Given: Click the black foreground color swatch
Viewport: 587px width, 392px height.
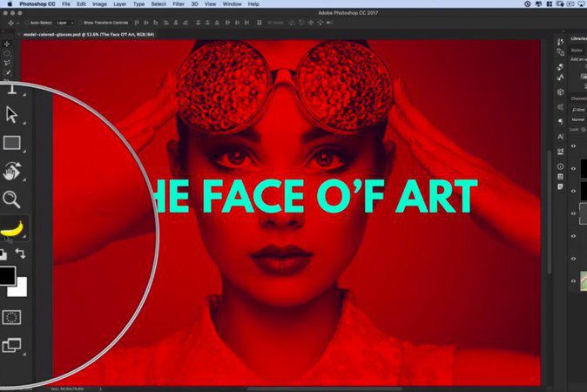Looking at the screenshot, I should (x=7, y=275).
